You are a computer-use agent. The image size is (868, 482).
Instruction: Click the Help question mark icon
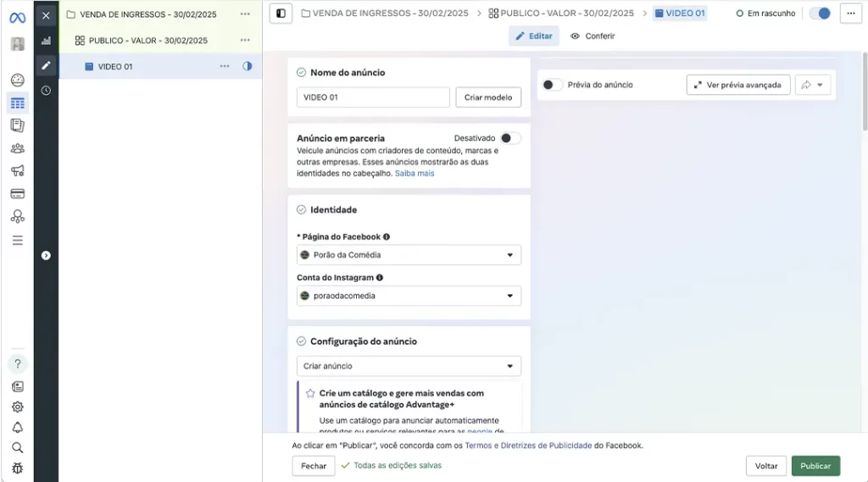tap(17, 364)
